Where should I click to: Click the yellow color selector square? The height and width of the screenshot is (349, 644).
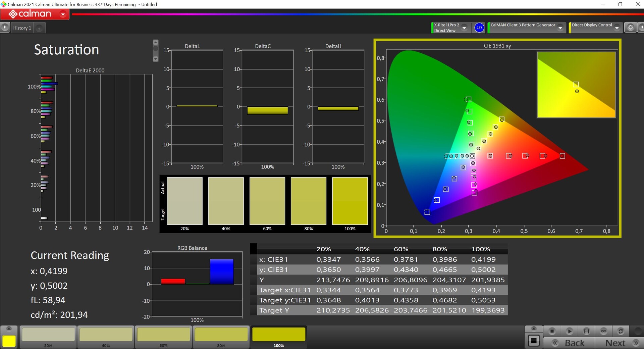9,341
